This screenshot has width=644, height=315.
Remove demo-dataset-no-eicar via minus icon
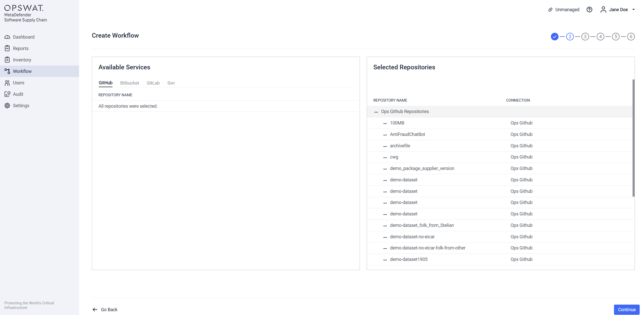(385, 237)
